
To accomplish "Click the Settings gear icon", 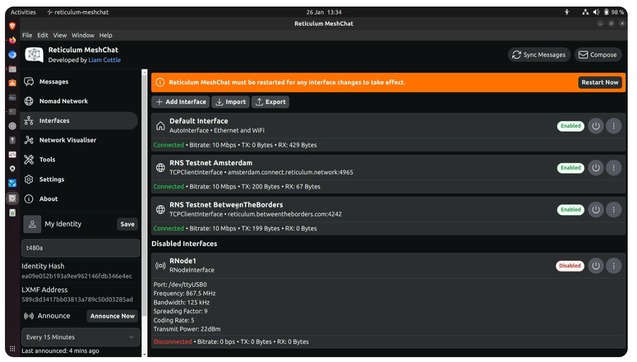I will coord(29,179).
